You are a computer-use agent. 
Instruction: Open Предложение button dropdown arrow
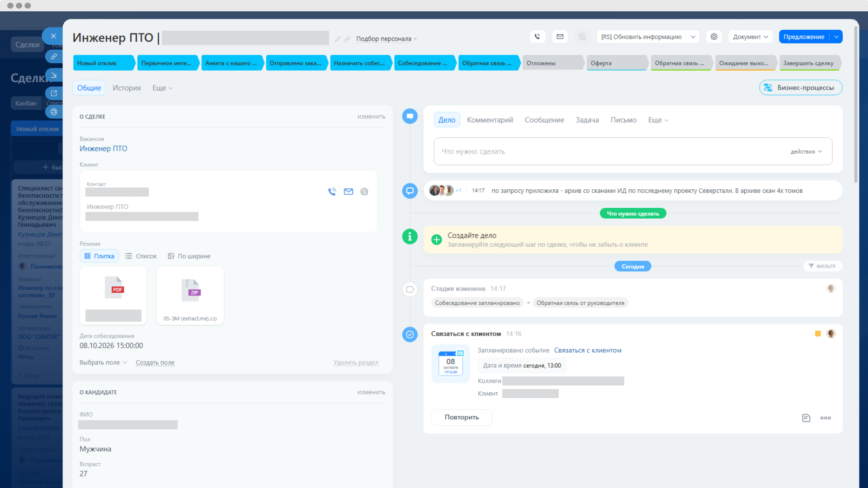coord(836,37)
